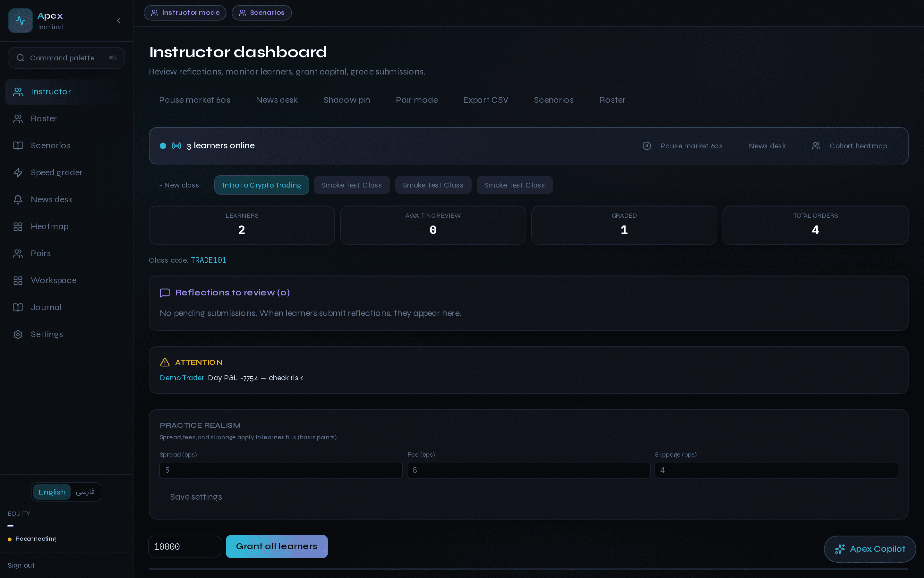Click the Pairs people icon
Image resolution: width=924 pixels, height=578 pixels.
pos(18,253)
